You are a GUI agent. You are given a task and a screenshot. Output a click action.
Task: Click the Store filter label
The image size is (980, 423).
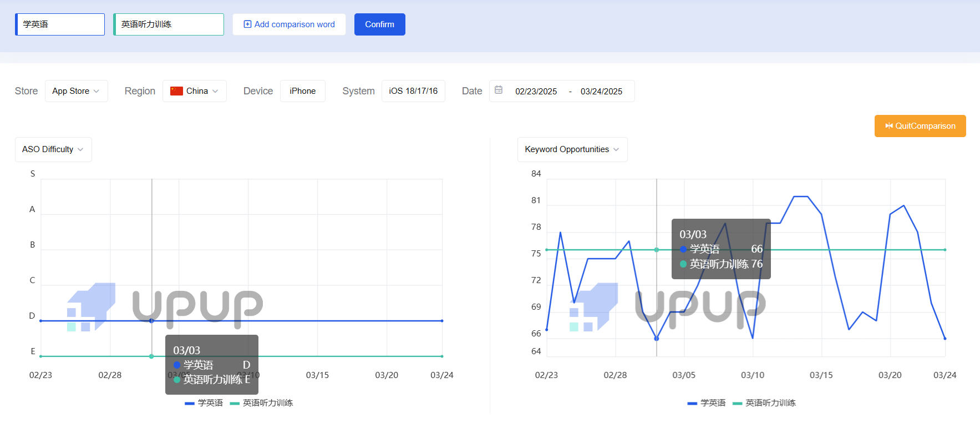coord(26,91)
